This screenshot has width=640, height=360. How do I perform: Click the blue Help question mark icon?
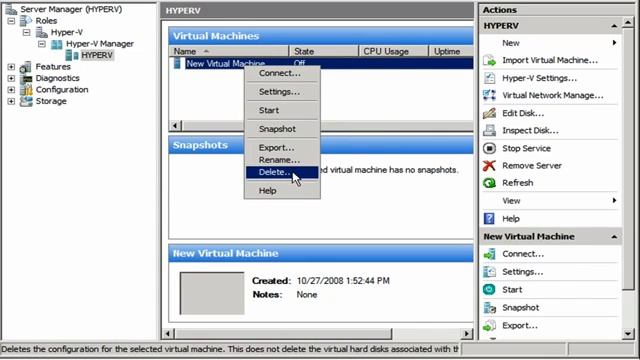point(489,218)
